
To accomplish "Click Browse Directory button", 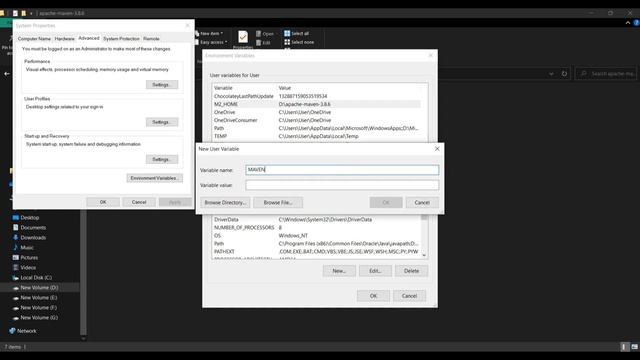I will [x=225, y=202].
